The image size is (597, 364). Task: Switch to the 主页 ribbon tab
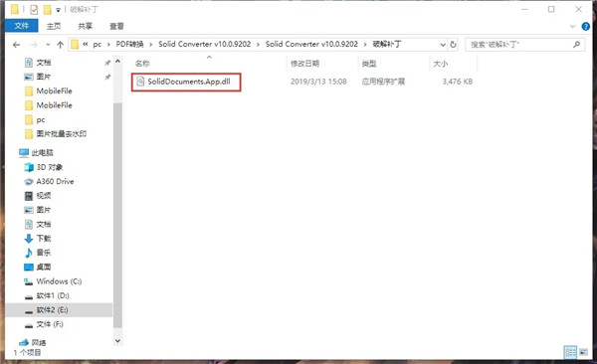tap(54, 26)
